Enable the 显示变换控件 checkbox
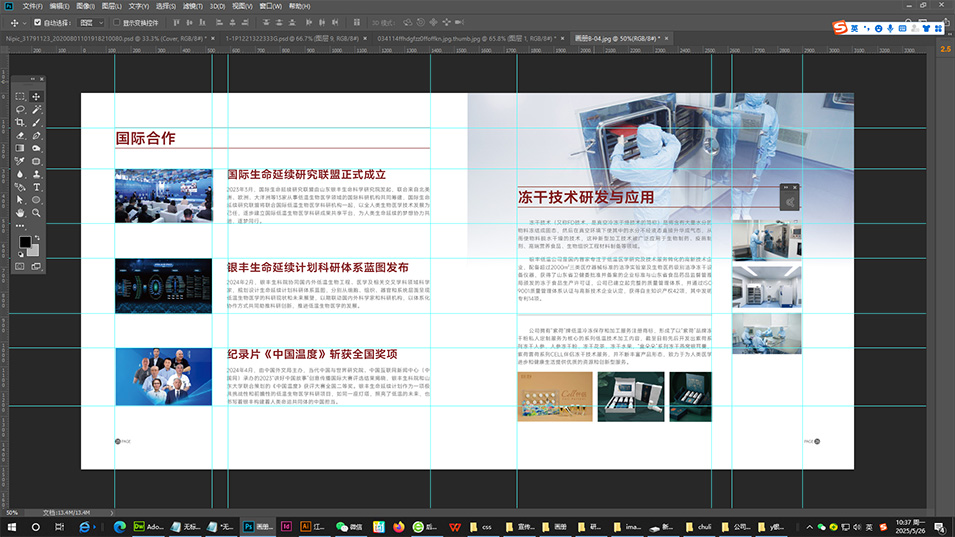The height and width of the screenshot is (537, 955). pos(115,22)
